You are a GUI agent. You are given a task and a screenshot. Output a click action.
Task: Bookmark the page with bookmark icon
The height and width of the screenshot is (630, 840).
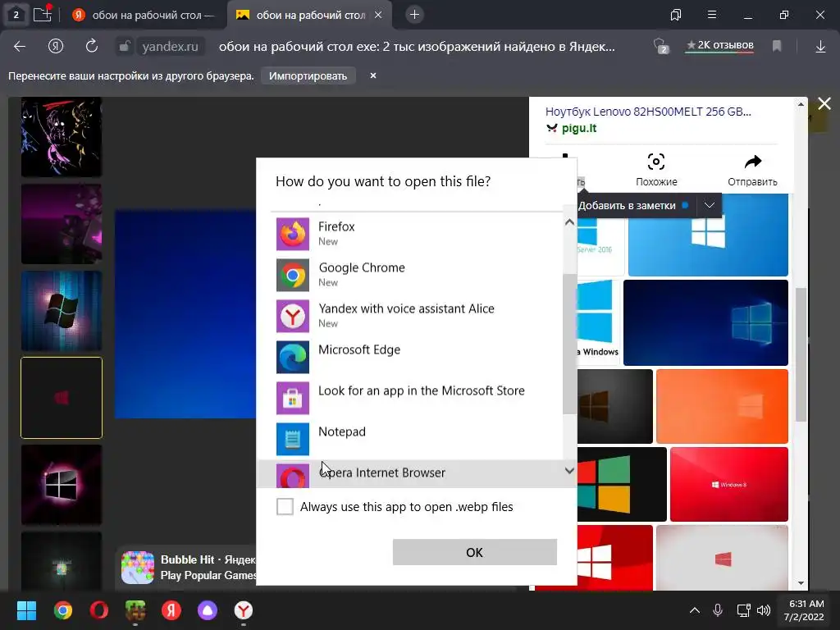coord(777,47)
